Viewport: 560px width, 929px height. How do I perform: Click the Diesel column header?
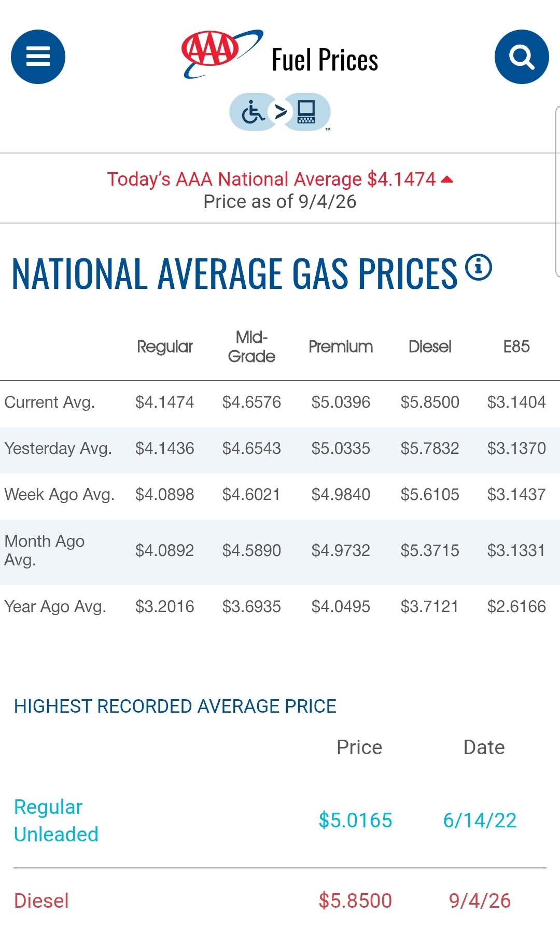click(430, 346)
